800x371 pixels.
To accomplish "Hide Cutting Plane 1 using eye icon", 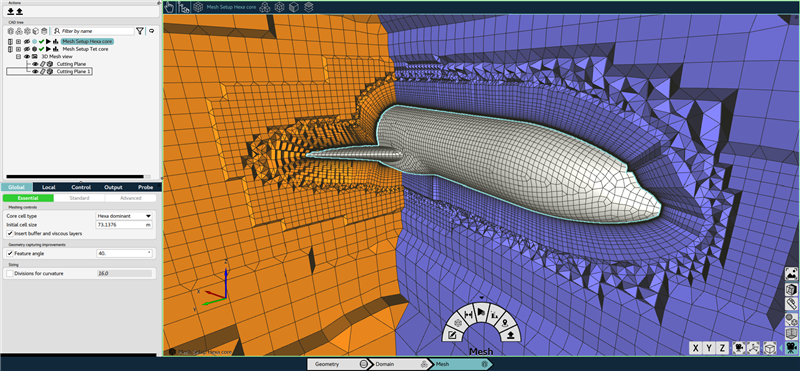I will click(35, 71).
